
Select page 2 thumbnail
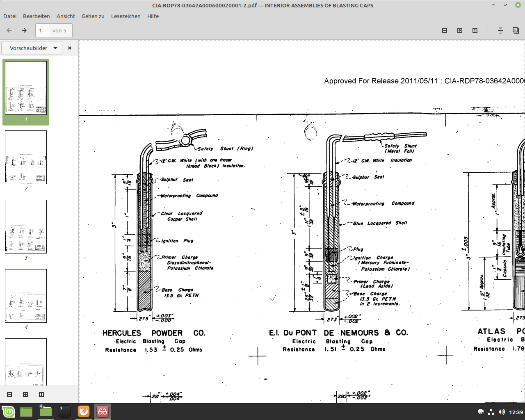26,157
